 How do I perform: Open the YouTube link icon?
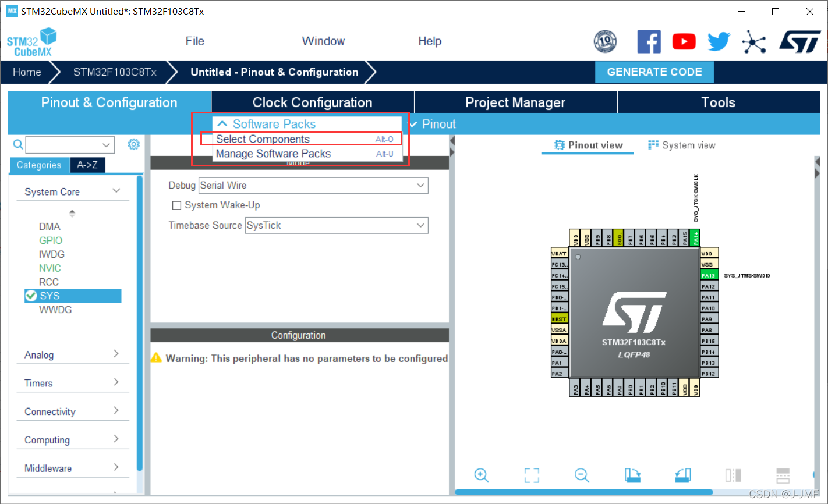684,42
